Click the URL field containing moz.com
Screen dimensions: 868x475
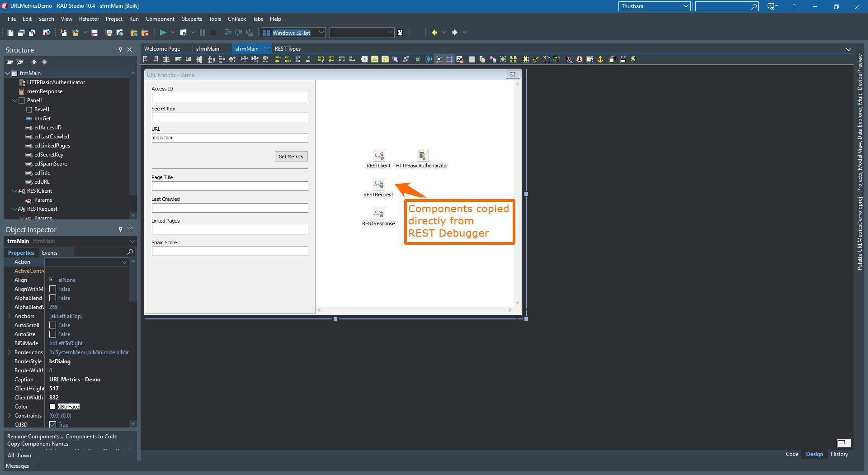tap(230, 138)
